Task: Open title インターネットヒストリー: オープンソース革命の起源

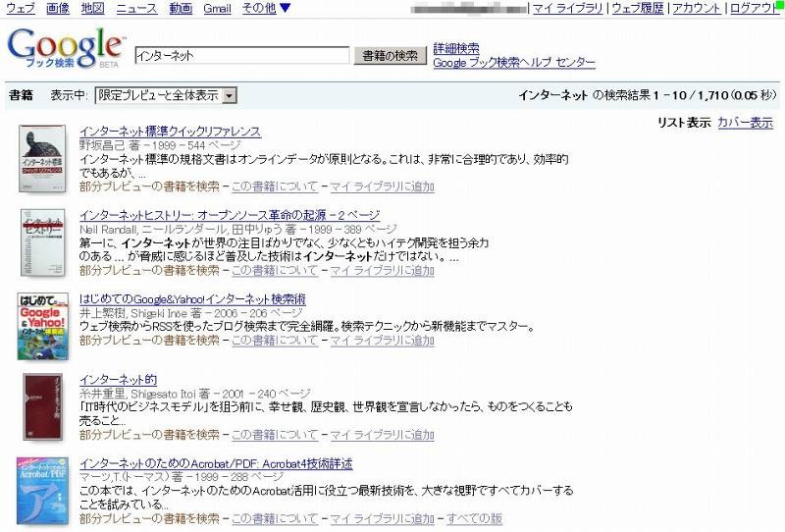Action: (230, 215)
